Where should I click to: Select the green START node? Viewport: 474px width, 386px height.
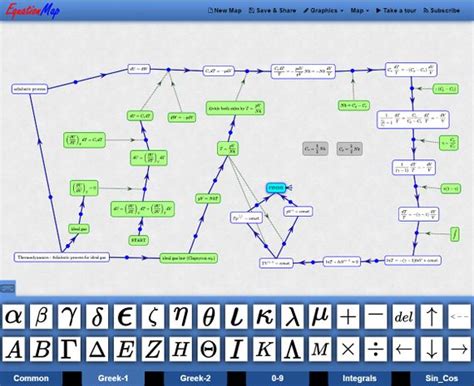(139, 240)
